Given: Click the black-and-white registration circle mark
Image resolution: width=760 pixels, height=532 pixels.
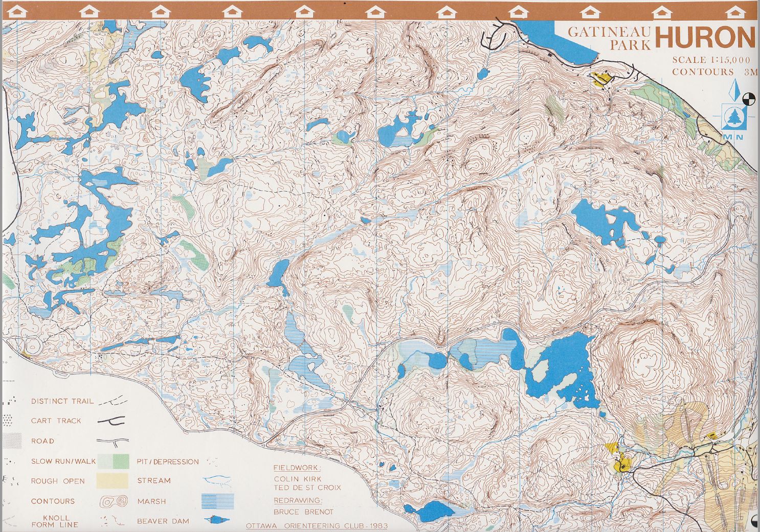Looking at the screenshot, I should pos(748,99).
